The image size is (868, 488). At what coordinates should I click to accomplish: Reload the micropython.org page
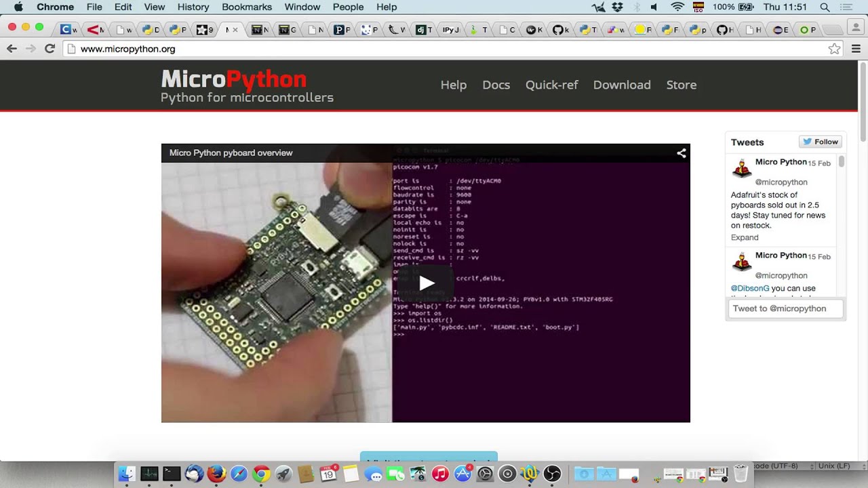point(50,49)
